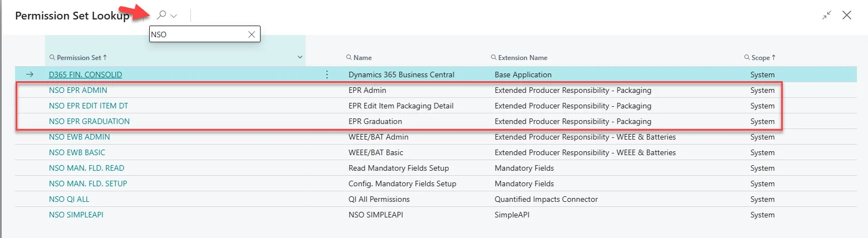Screen dimensions: 868x238
Task: Click extension cell in NSO EPR ADMIN row
Action: coord(573,90)
